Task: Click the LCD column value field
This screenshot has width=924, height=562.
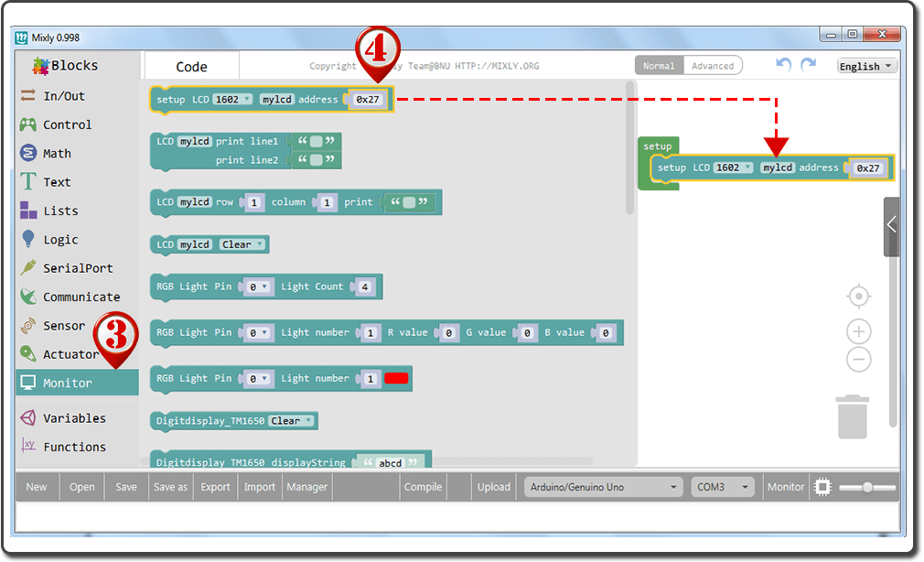Action: pos(327,202)
